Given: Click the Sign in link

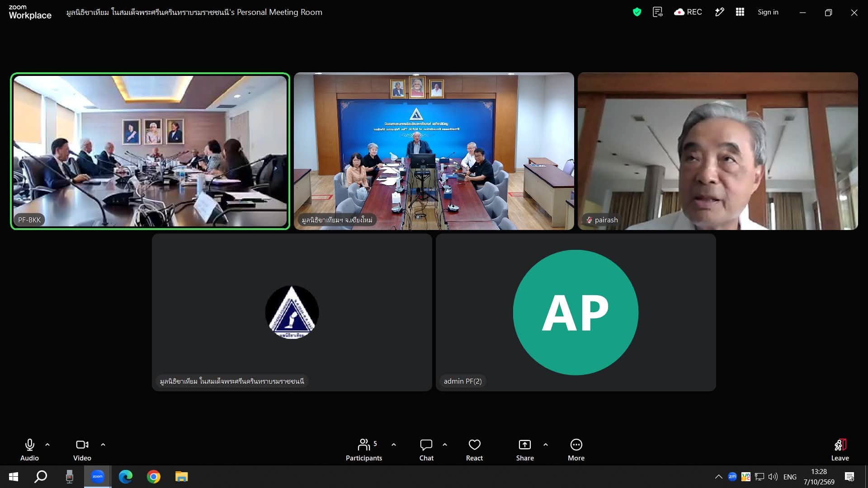Looking at the screenshot, I should pos(768,12).
